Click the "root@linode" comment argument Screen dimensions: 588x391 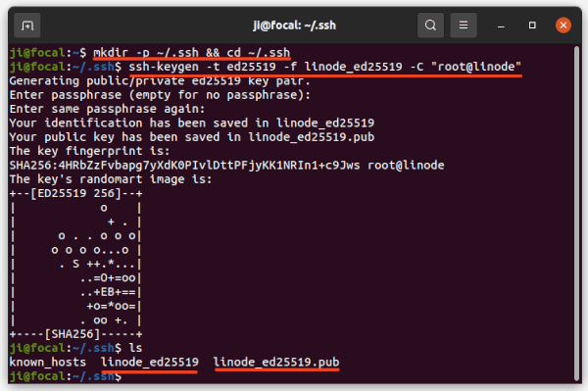click(x=476, y=67)
